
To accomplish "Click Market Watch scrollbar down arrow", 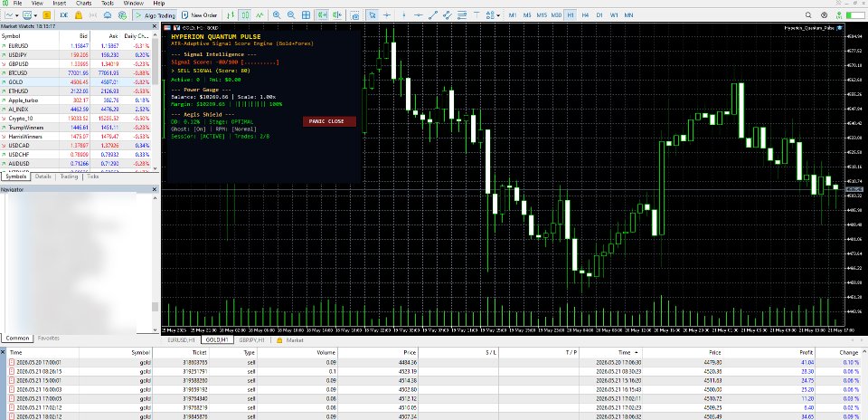I will [x=155, y=168].
